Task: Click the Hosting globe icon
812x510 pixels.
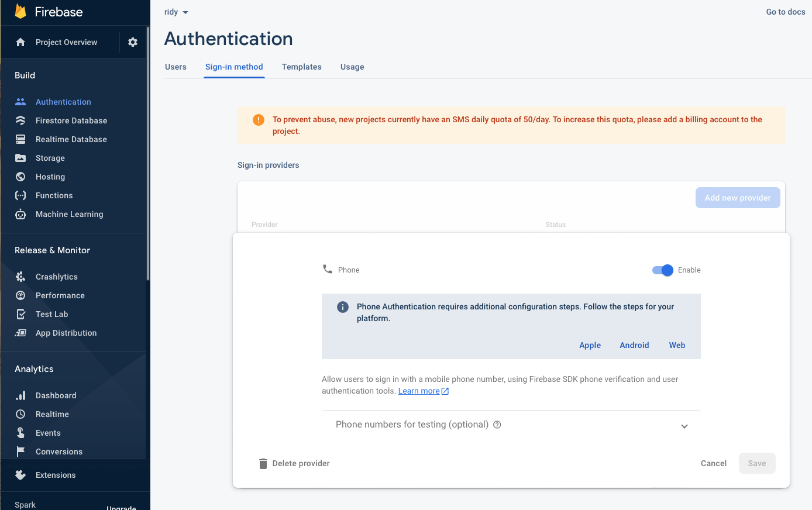Action: 20,177
